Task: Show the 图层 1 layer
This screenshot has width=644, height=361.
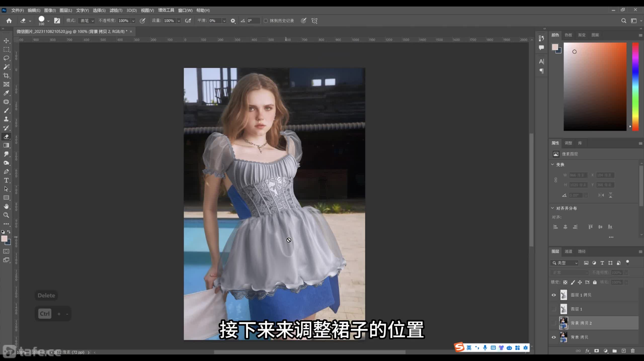Action: coord(554,309)
